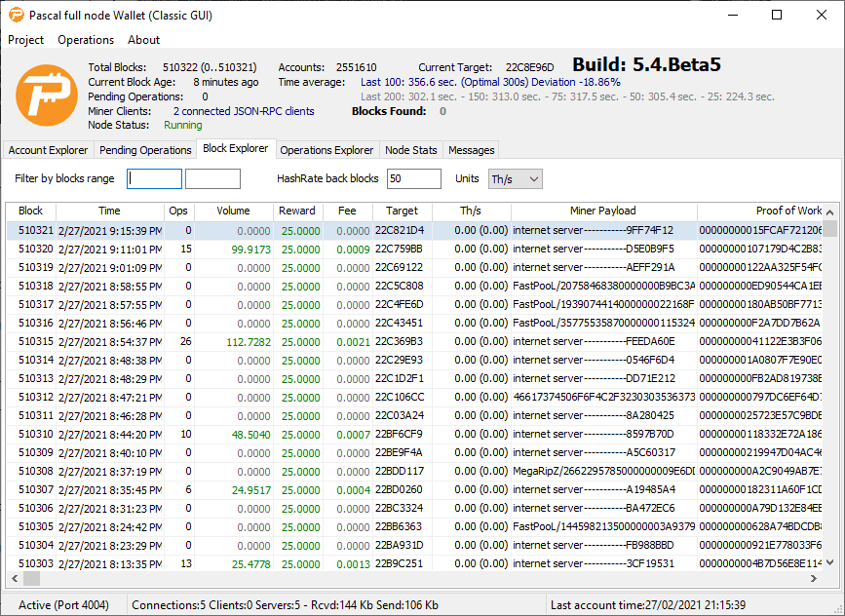Click miner payload 46617374506F6F4C2F3230303536373
The width and height of the screenshot is (845, 616).
pos(603,398)
